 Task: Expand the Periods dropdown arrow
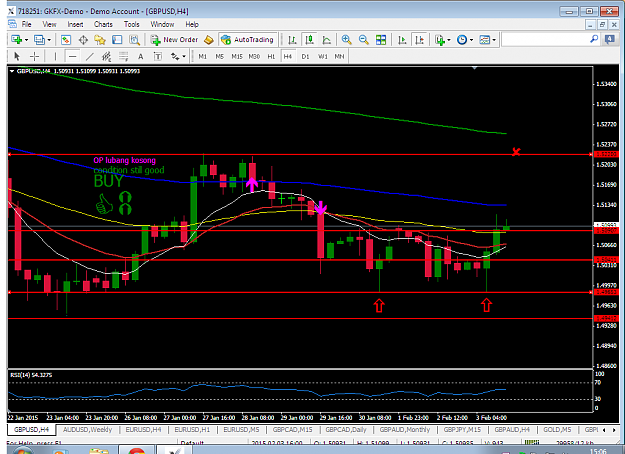click(471, 40)
